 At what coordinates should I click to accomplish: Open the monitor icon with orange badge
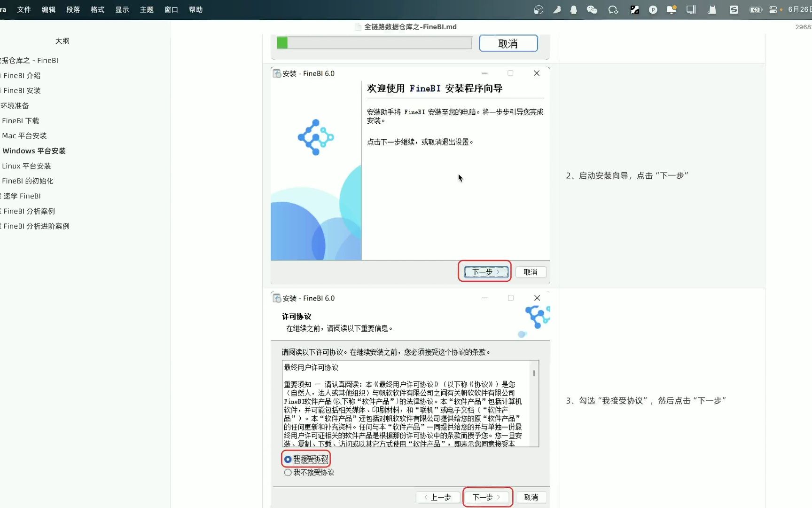(x=671, y=9)
